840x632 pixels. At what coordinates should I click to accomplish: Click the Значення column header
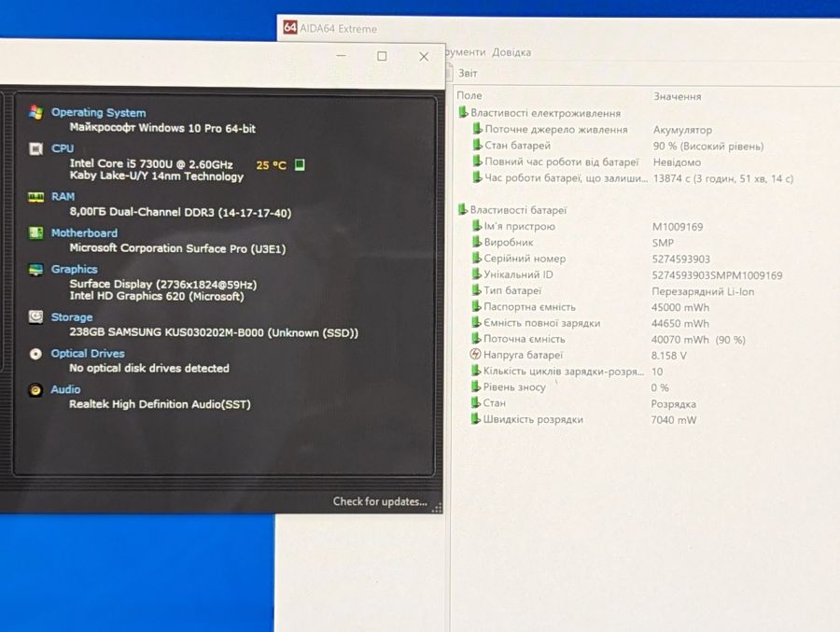(678, 96)
